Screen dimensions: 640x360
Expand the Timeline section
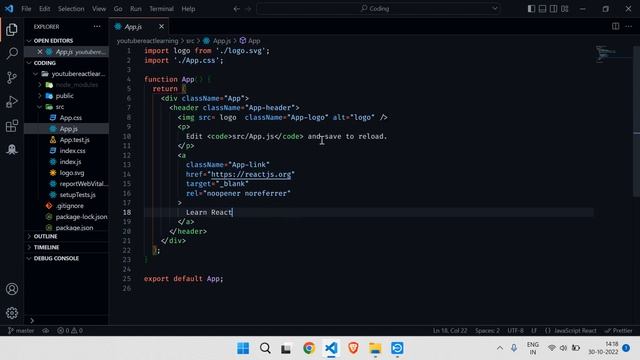click(67, 247)
